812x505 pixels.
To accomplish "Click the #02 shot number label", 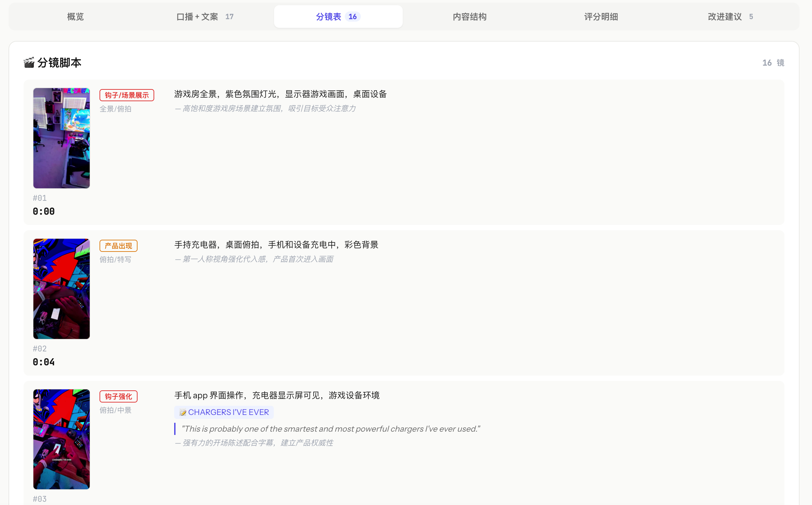I will tap(40, 349).
